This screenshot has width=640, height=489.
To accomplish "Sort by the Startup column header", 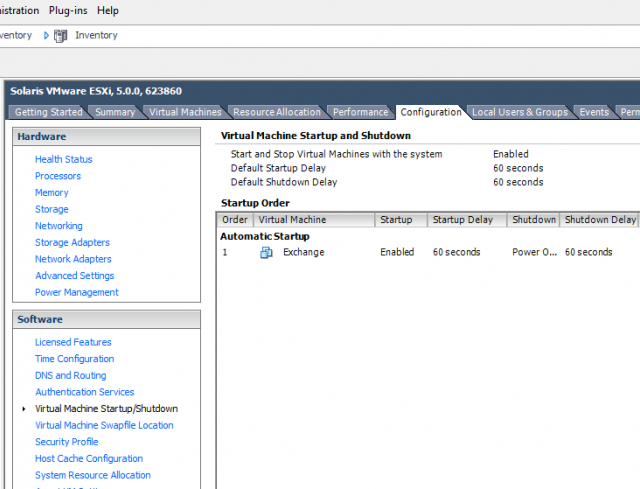I will pyautogui.click(x=401, y=220).
